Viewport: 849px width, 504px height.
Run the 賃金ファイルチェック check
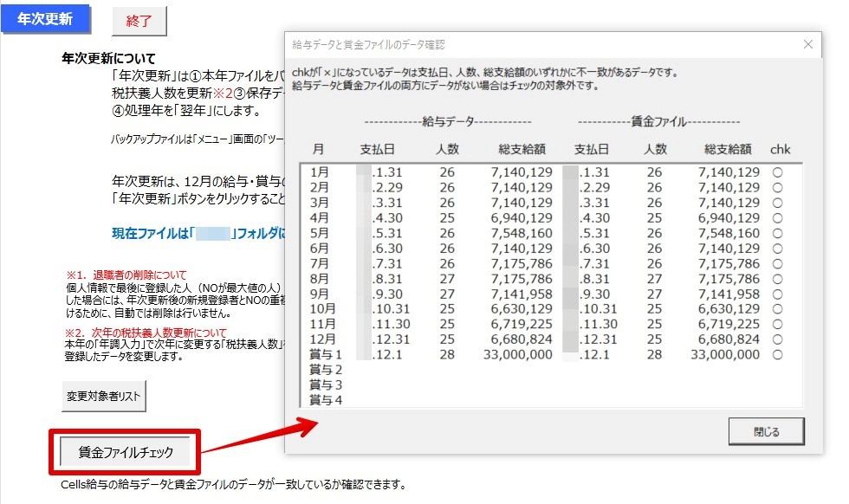126,452
